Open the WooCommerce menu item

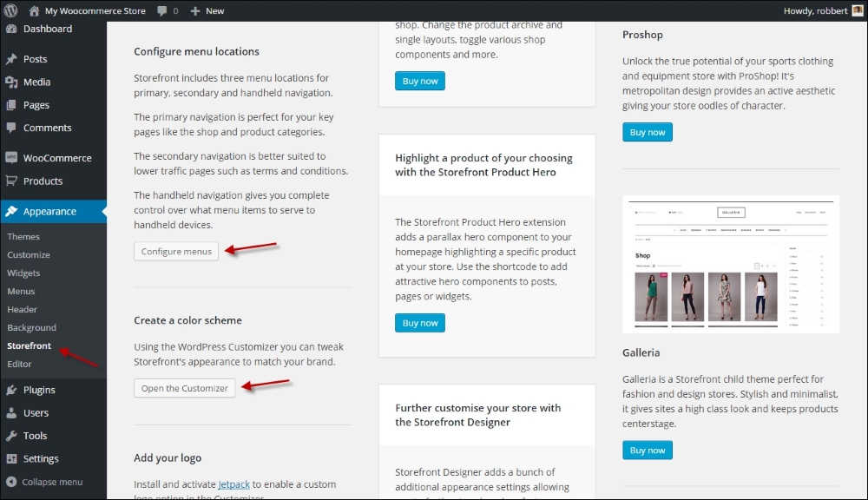tap(57, 158)
